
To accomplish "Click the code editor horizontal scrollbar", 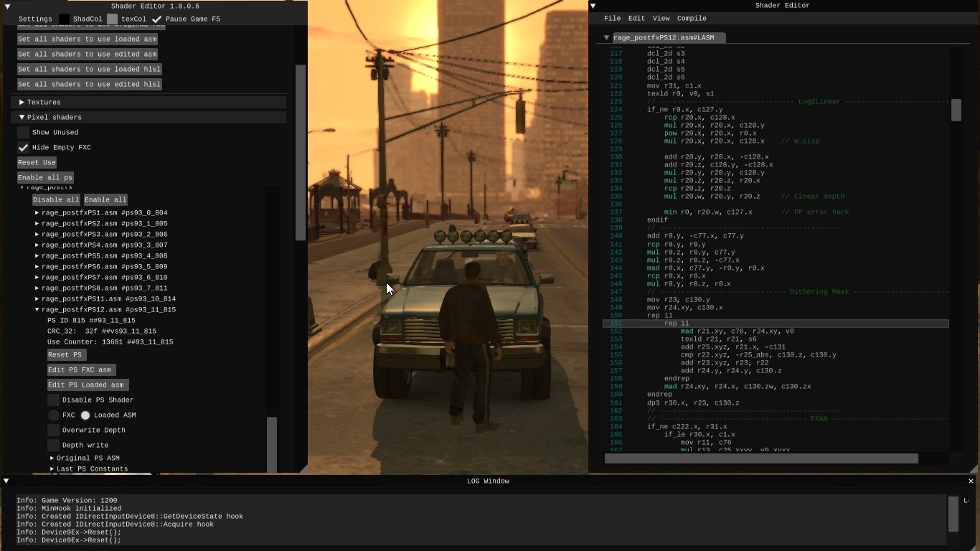I will tap(761, 458).
